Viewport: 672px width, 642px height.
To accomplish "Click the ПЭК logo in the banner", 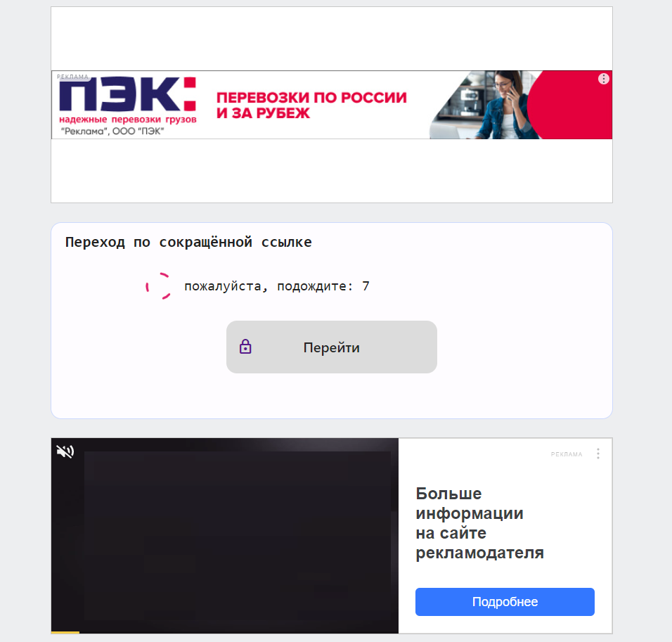I will [x=127, y=94].
